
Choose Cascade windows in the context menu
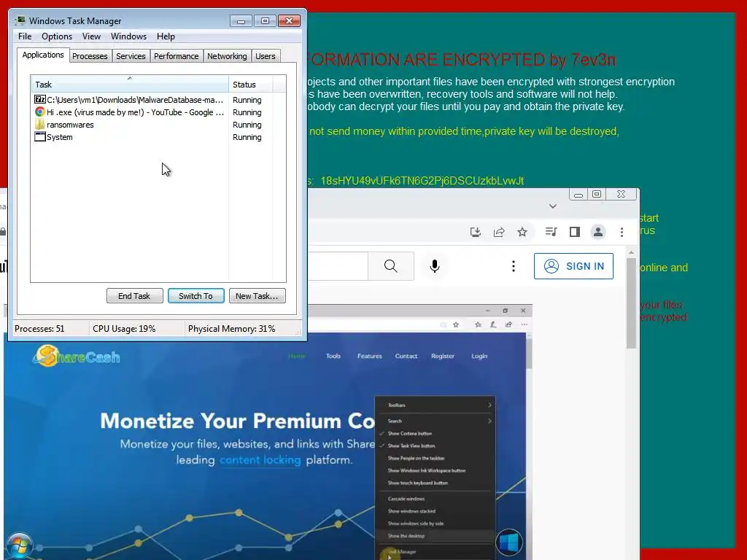click(x=435, y=499)
